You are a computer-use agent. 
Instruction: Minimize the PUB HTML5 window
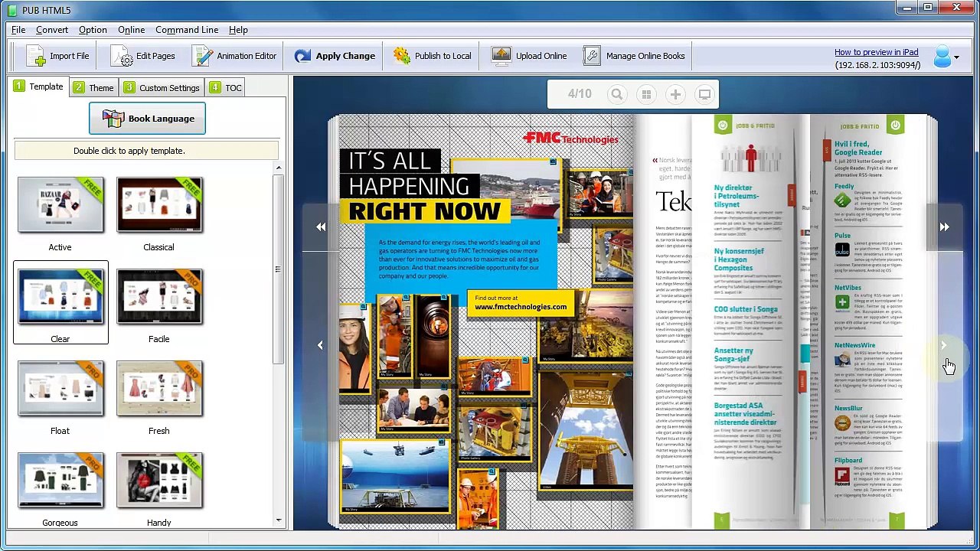[x=907, y=8]
